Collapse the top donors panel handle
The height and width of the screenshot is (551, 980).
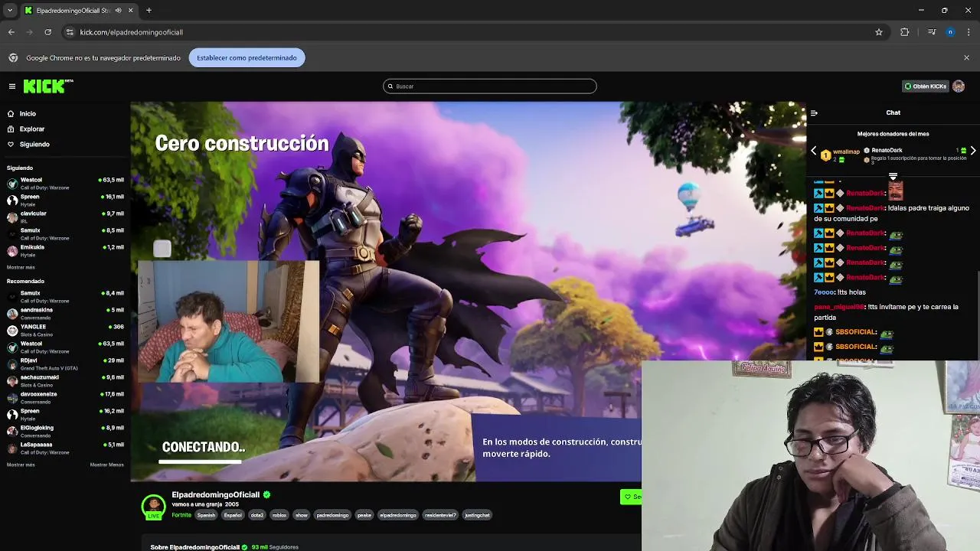tap(893, 177)
